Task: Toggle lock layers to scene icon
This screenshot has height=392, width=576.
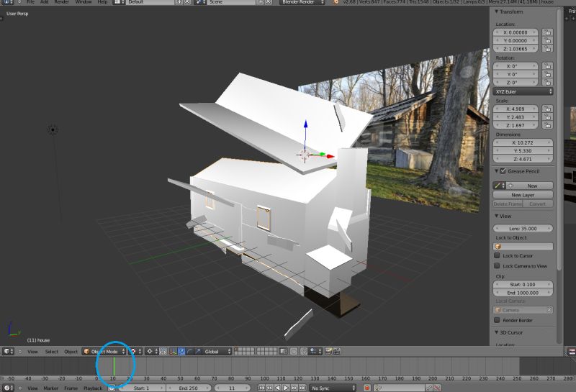Action: click(283, 351)
